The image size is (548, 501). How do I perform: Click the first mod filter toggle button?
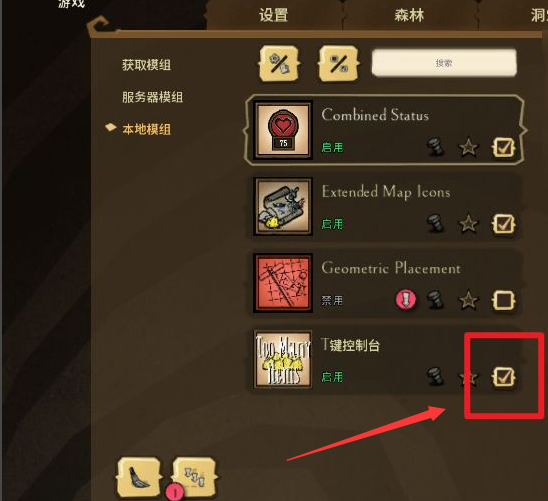(279, 64)
